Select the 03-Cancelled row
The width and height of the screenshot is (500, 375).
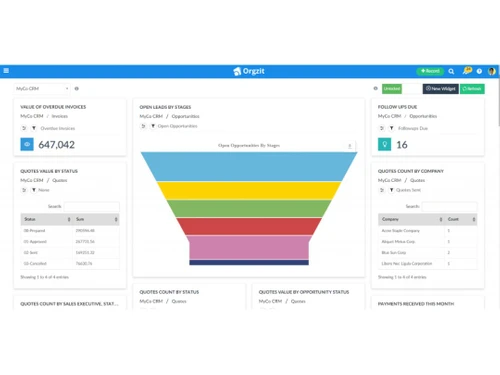pyautogui.click(x=70, y=264)
